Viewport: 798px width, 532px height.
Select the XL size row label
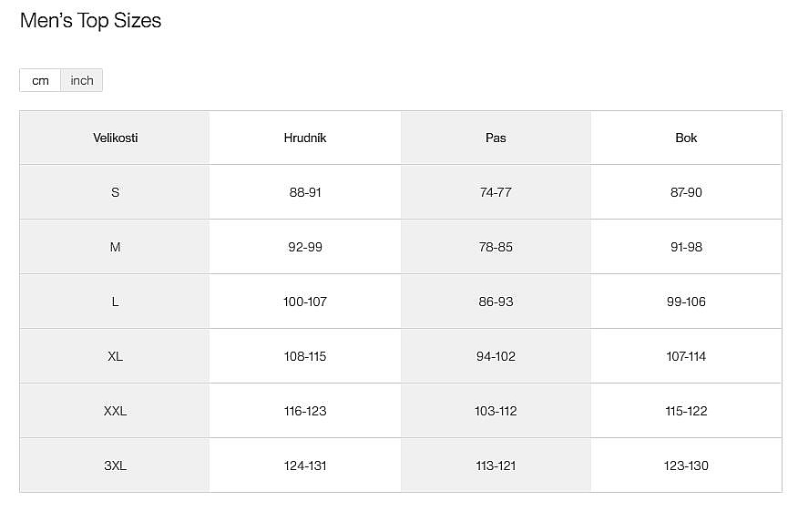coord(116,356)
